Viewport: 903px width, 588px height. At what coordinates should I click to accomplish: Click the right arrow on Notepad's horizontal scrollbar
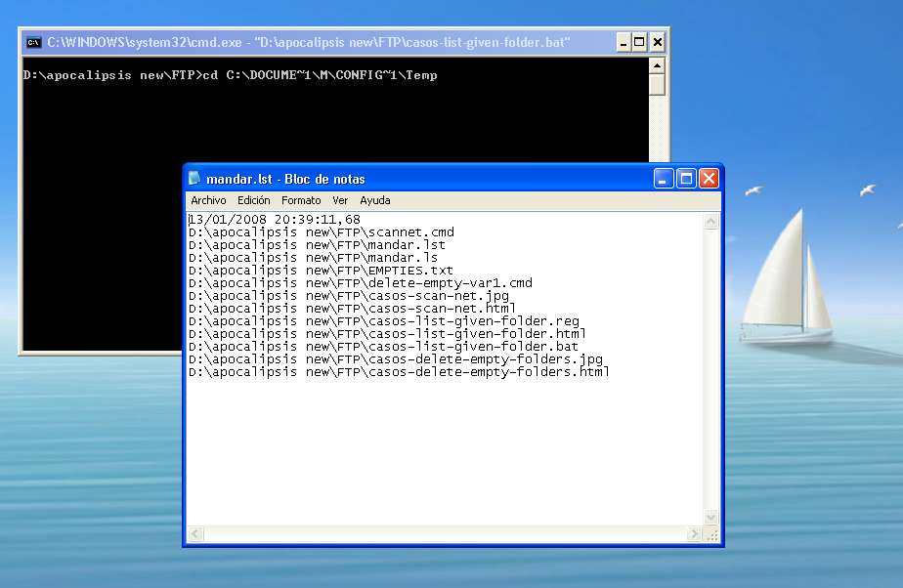(694, 533)
